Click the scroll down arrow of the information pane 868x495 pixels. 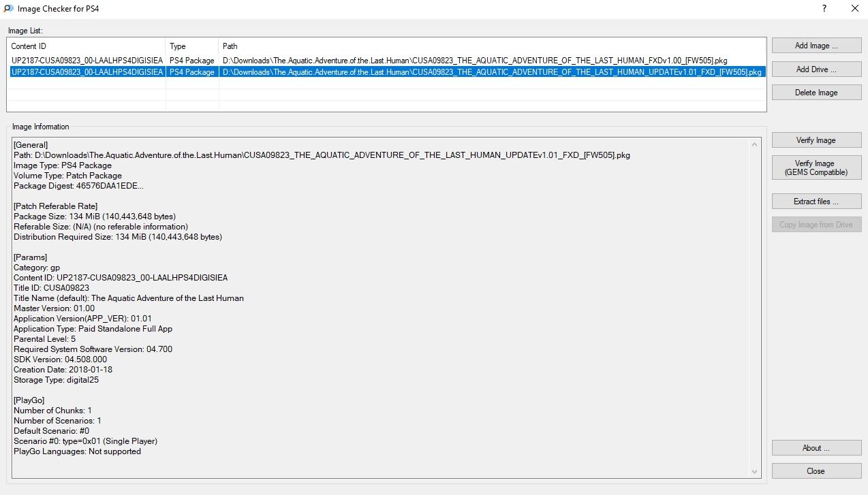(755, 472)
